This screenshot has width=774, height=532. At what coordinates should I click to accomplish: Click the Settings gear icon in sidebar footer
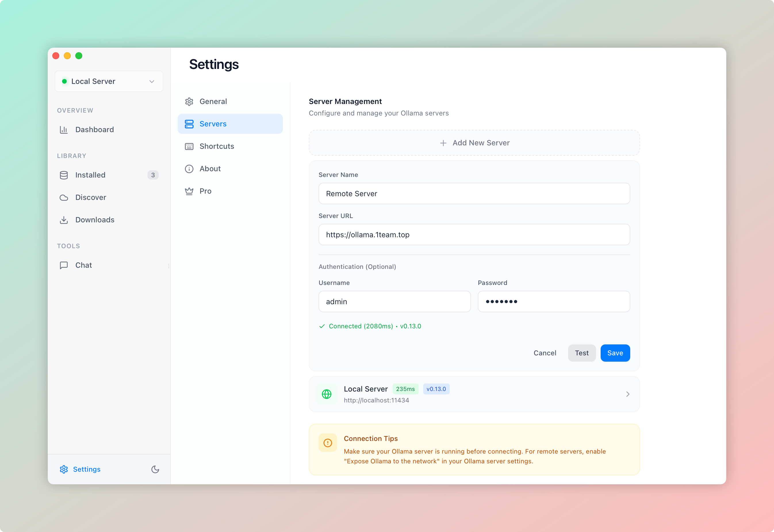(64, 469)
